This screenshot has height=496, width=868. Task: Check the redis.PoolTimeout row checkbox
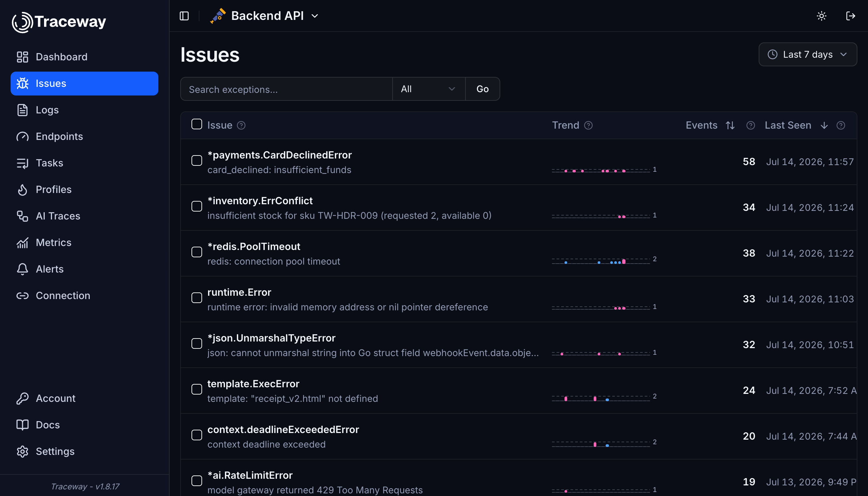click(x=197, y=252)
